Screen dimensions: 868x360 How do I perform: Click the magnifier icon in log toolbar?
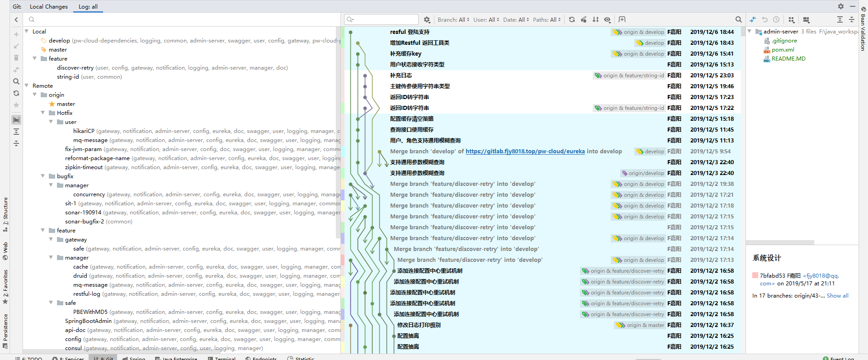(x=738, y=19)
